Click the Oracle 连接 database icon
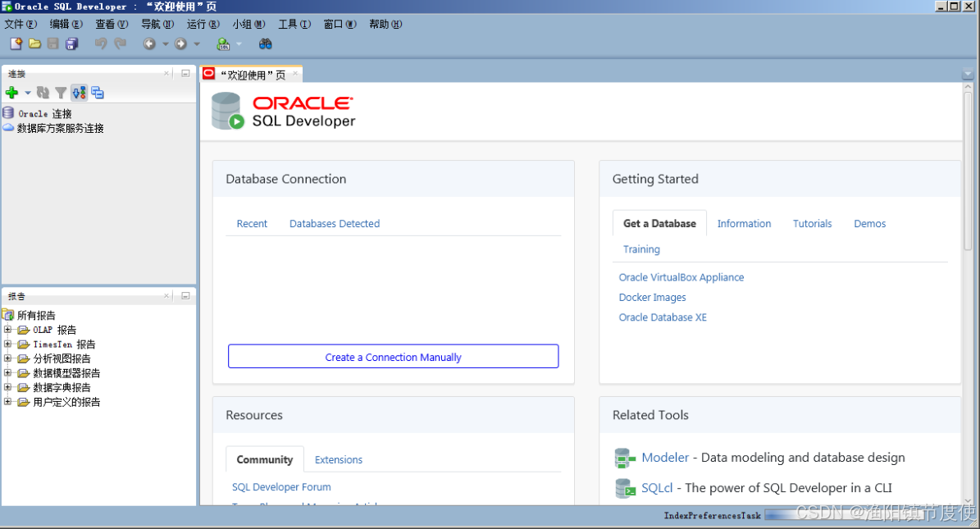This screenshot has width=980, height=529. coord(8,113)
